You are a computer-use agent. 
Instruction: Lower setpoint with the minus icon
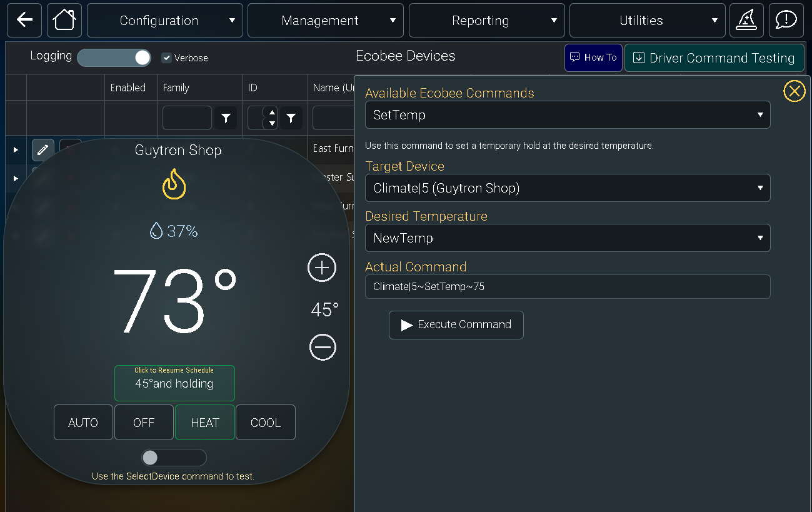tap(323, 348)
